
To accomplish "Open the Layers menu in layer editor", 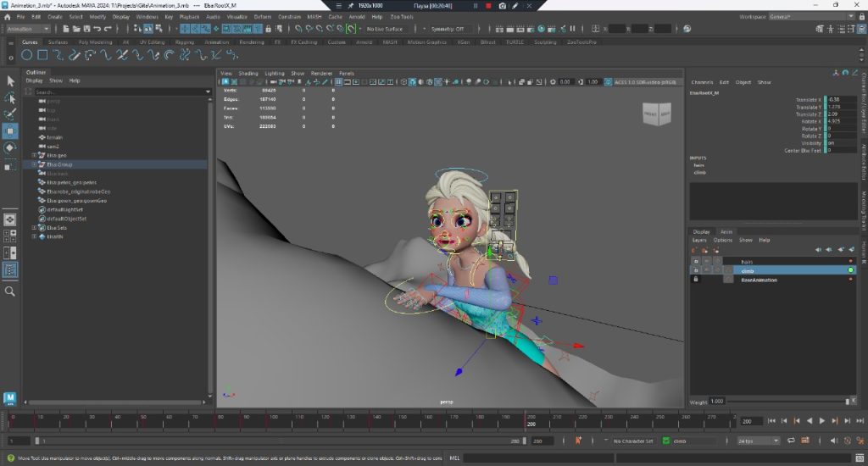I will pos(699,240).
